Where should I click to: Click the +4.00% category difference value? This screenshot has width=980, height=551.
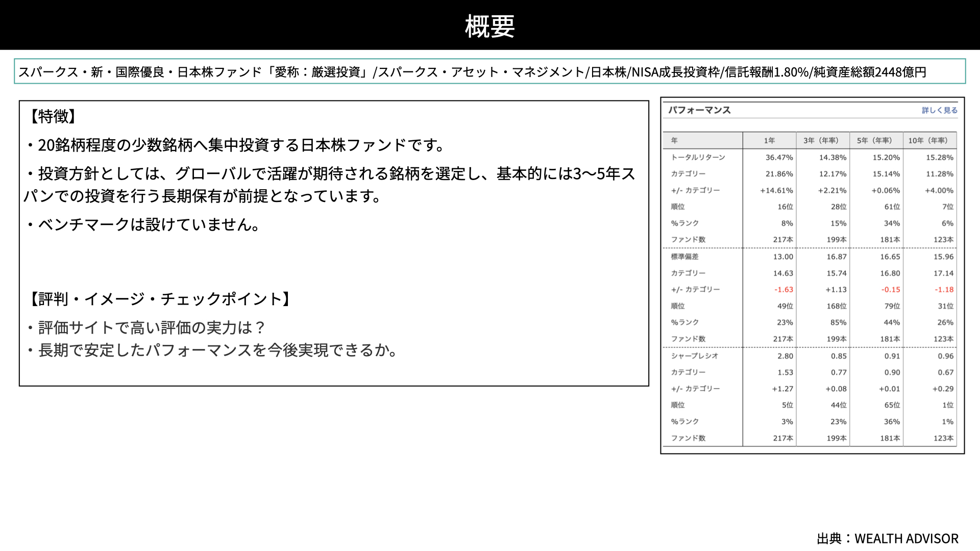(x=939, y=190)
